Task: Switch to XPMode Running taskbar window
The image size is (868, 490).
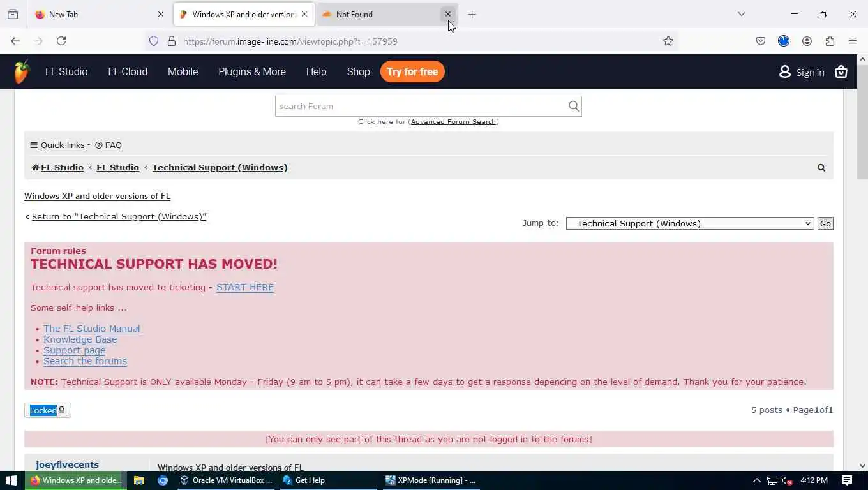Action: pos(431,480)
